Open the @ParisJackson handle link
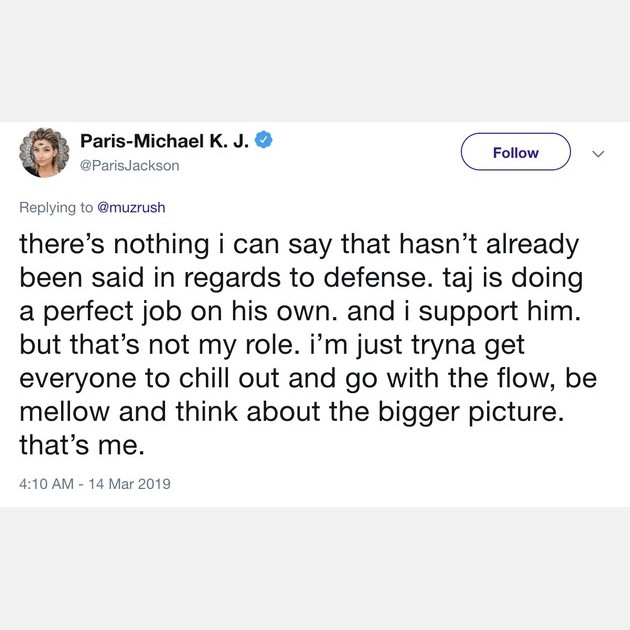 128,165
